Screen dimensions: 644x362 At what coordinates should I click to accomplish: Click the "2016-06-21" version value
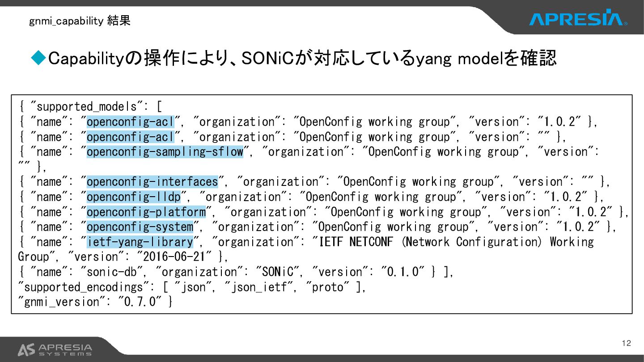click(x=175, y=257)
